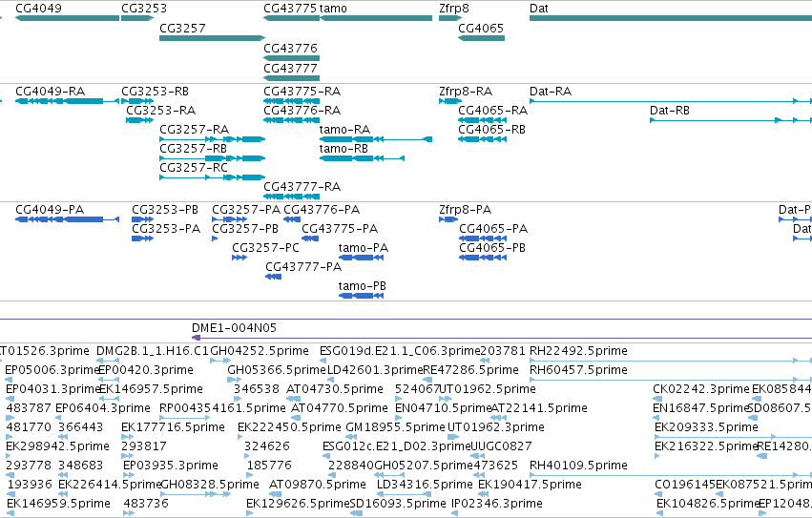Select protein tamo-PA
Viewport: 812px width, 518px height.
click(363, 248)
